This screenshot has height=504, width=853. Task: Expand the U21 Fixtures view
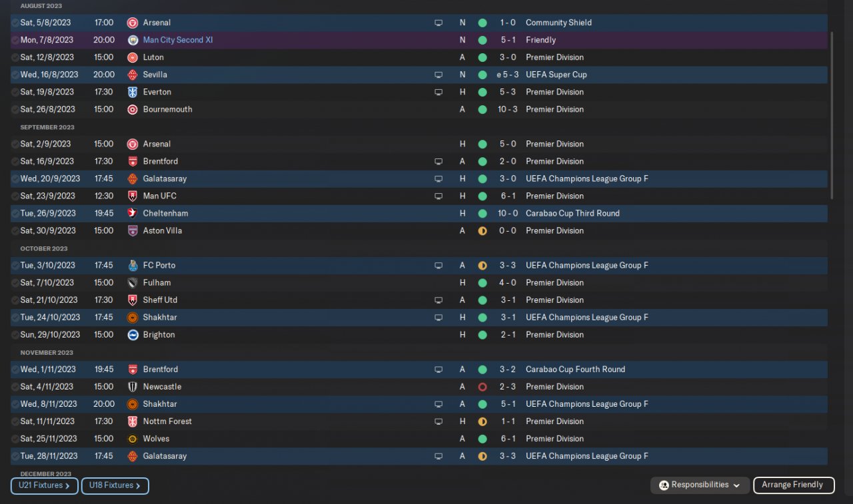tap(44, 486)
